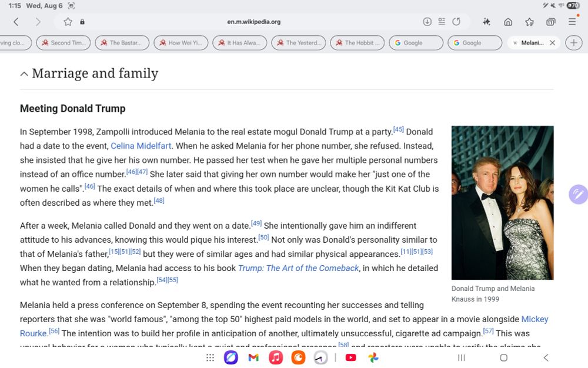This screenshot has height=368, width=588.
Task: Close the Melani... tab
Action: point(552,43)
